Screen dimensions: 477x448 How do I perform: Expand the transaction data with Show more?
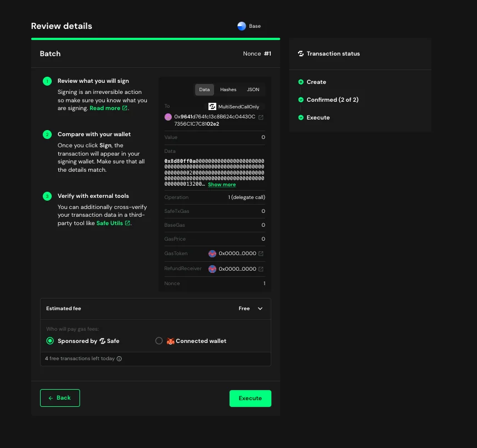coord(222,185)
